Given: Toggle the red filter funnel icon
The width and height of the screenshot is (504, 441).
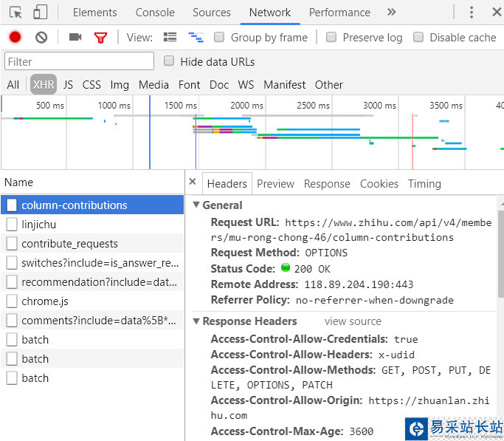Looking at the screenshot, I should [100, 38].
